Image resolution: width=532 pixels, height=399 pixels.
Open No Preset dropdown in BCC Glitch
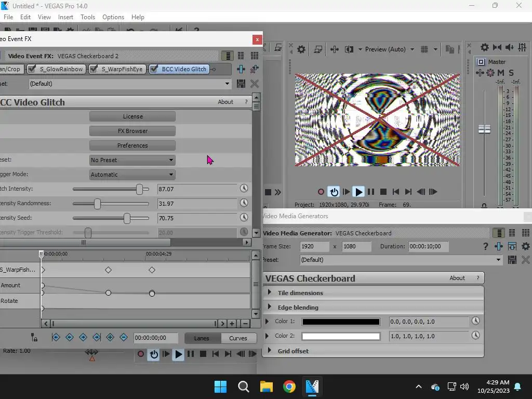point(132,160)
